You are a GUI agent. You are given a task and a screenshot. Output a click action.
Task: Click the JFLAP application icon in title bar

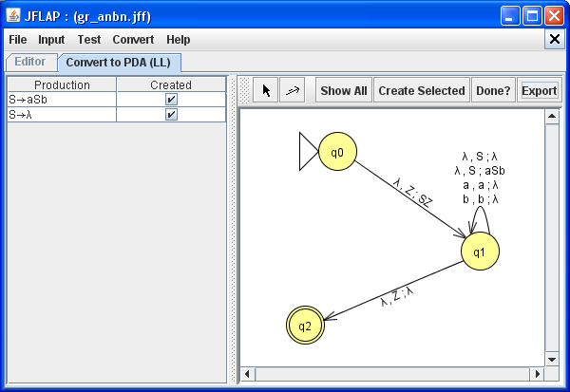11,16
